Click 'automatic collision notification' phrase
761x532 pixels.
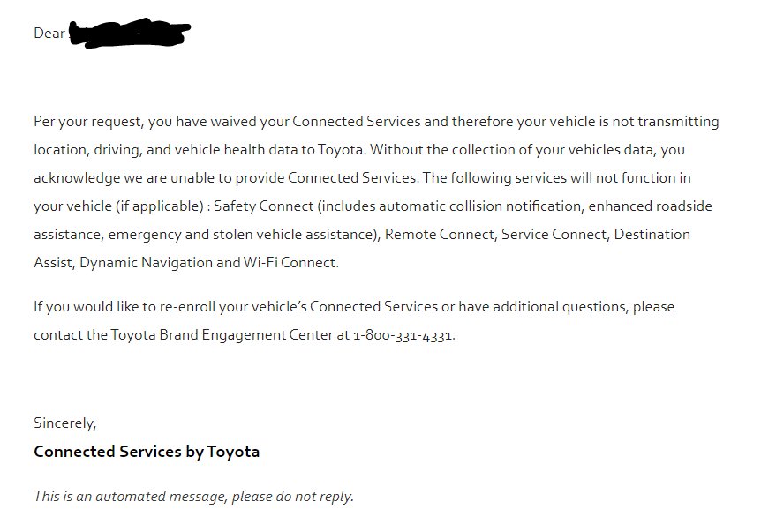click(x=479, y=206)
